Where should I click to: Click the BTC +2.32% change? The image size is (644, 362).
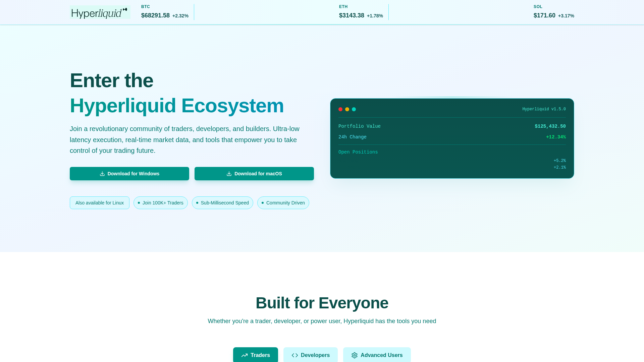pos(180,16)
